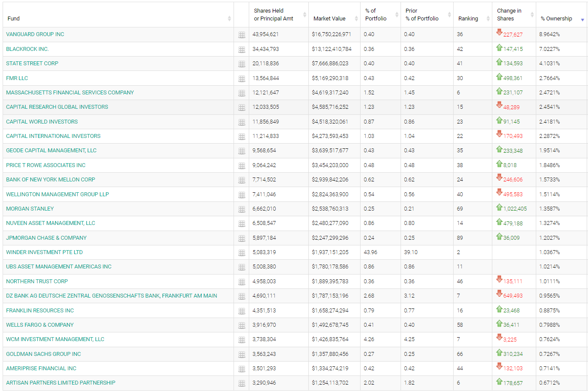Viewport: 588px width, 392px height.
Task: Open CAPITAL RESEARCH GLOBAL INVESTORS link
Action: pos(57,107)
